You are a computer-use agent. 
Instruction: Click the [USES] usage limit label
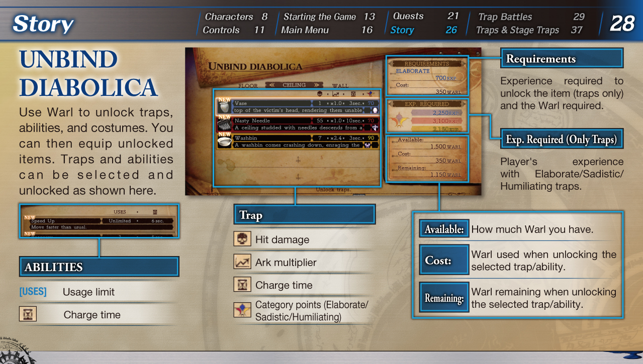pyautogui.click(x=33, y=292)
